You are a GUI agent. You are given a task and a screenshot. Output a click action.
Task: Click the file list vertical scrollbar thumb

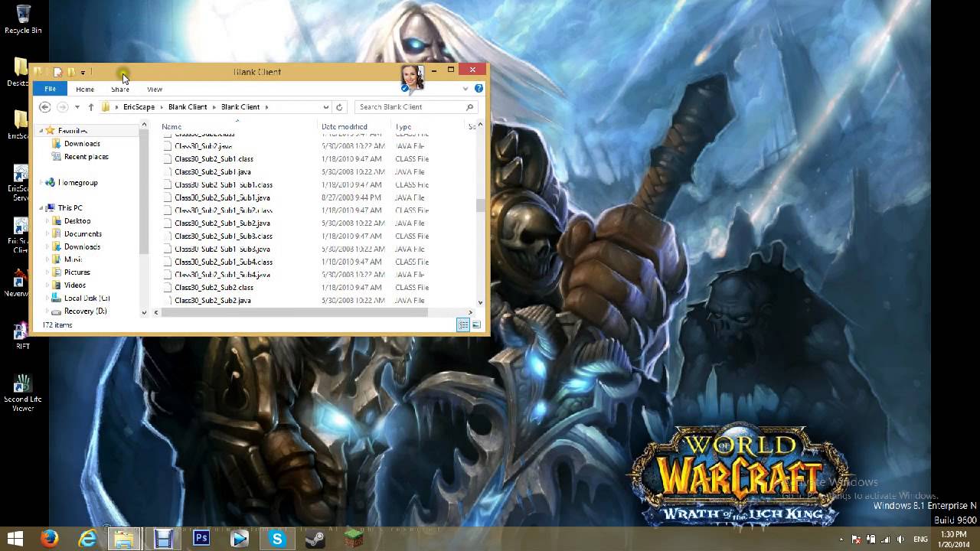pyautogui.click(x=480, y=205)
